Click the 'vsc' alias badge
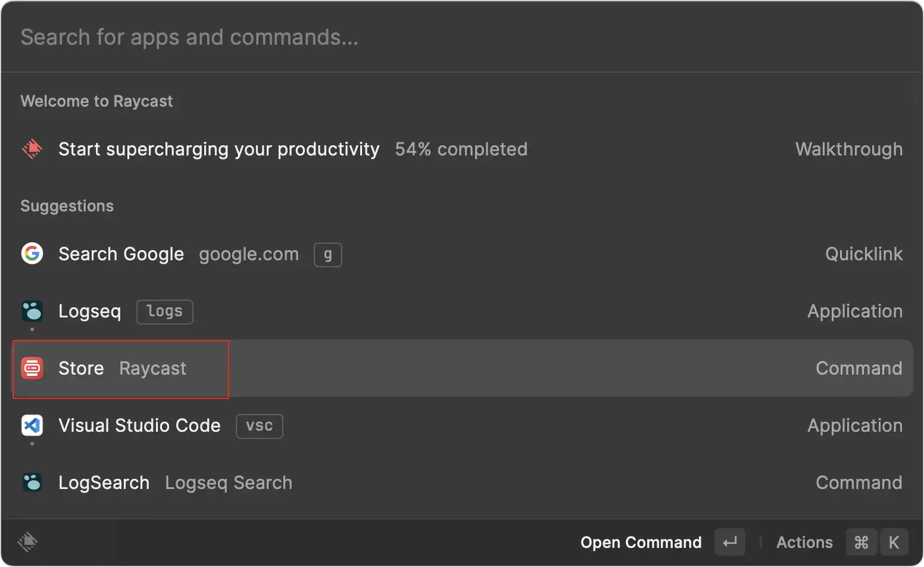 coord(260,426)
